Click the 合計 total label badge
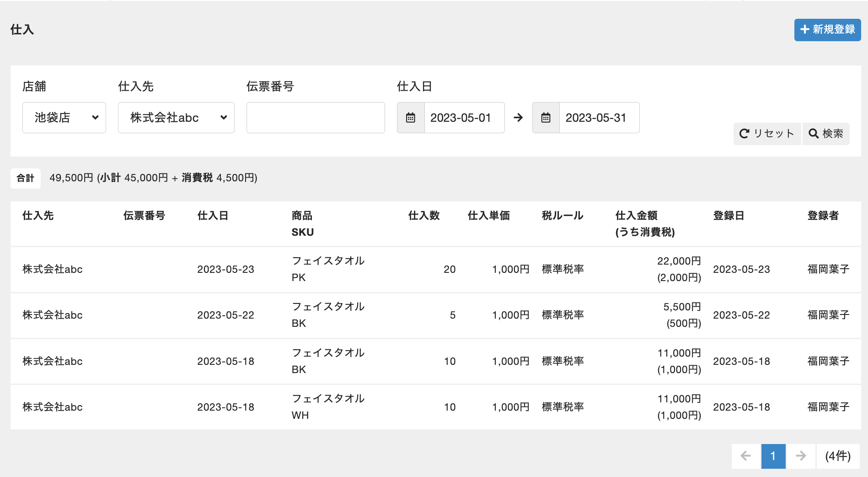 26,178
